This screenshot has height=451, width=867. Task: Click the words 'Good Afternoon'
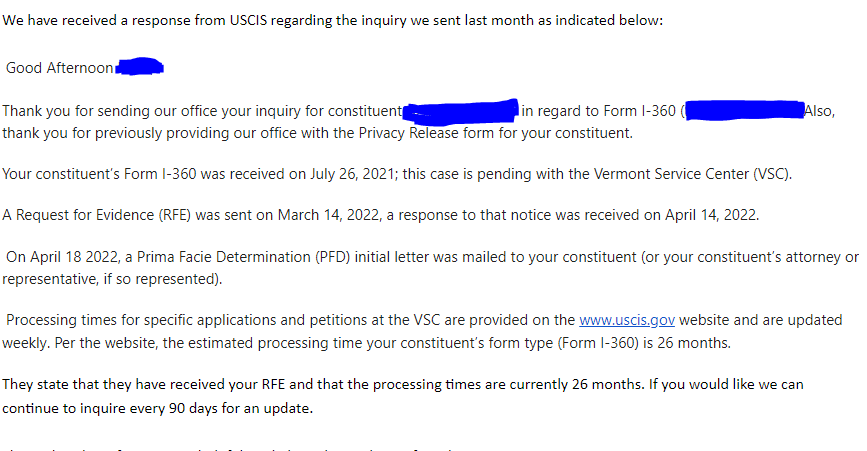(60, 68)
